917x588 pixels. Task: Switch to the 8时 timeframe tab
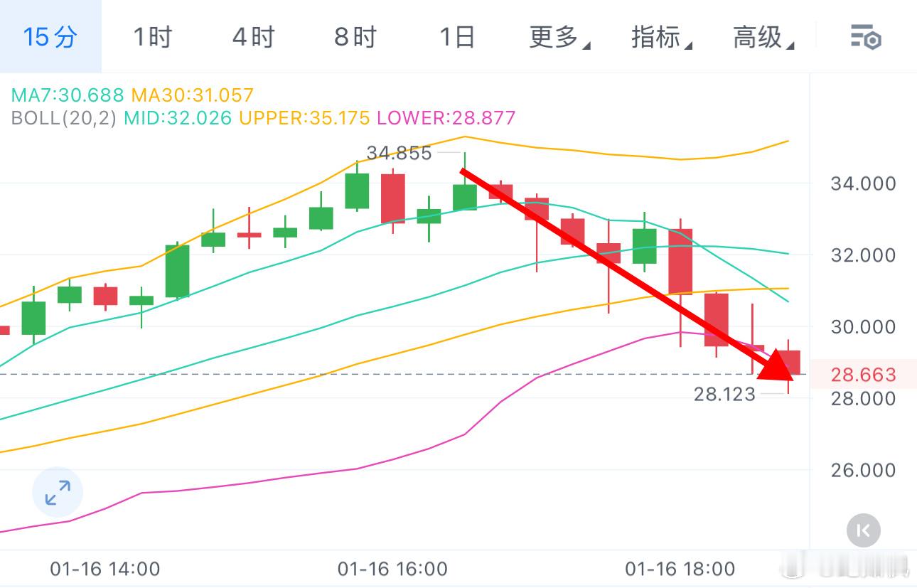pos(354,36)
